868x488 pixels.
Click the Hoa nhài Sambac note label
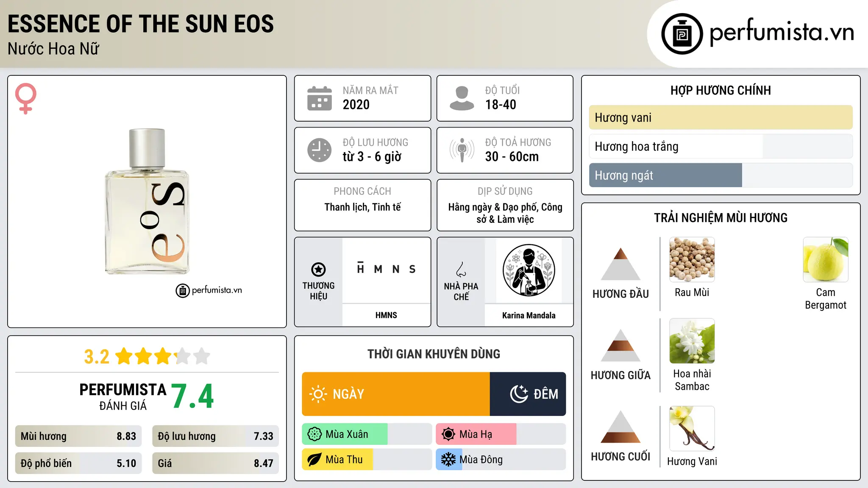(692, 380)
